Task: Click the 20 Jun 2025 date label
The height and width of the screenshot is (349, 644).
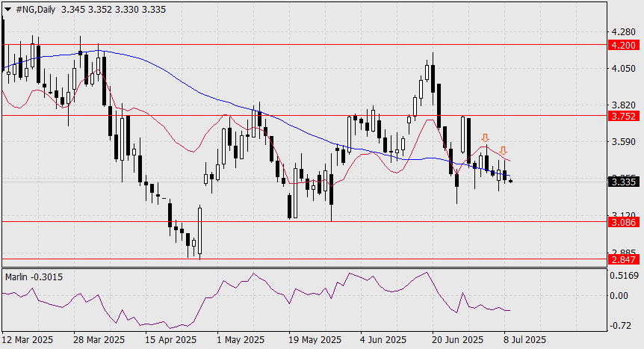Action: click(x=457, y=340)
